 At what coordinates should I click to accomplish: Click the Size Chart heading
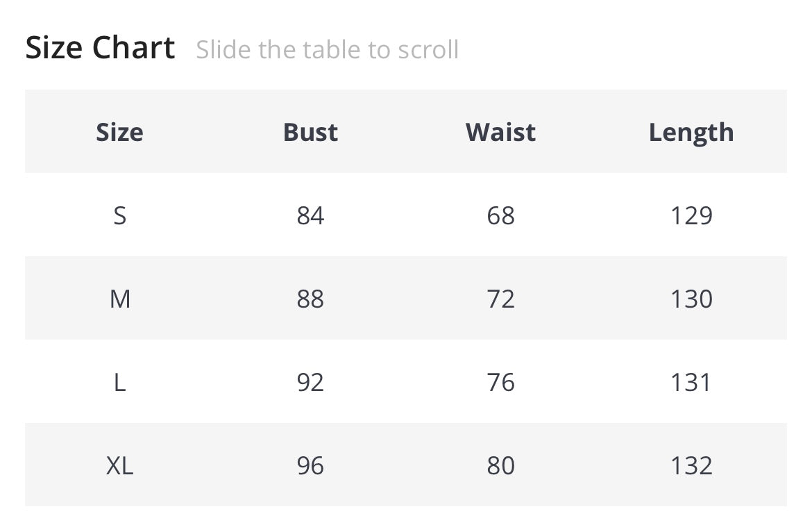(100, 49)
